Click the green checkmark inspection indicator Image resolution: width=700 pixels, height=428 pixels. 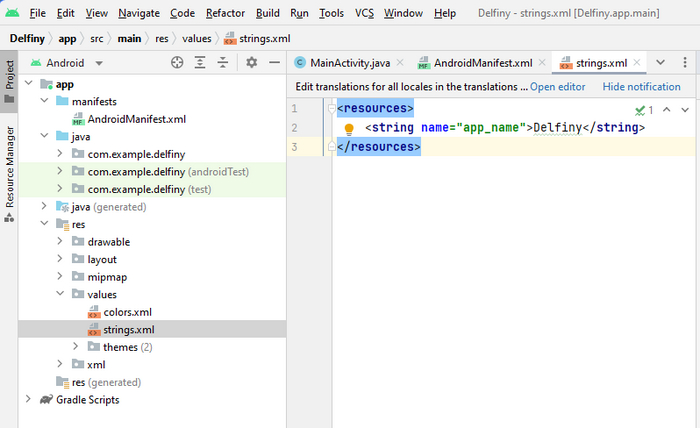pos(643,109)
